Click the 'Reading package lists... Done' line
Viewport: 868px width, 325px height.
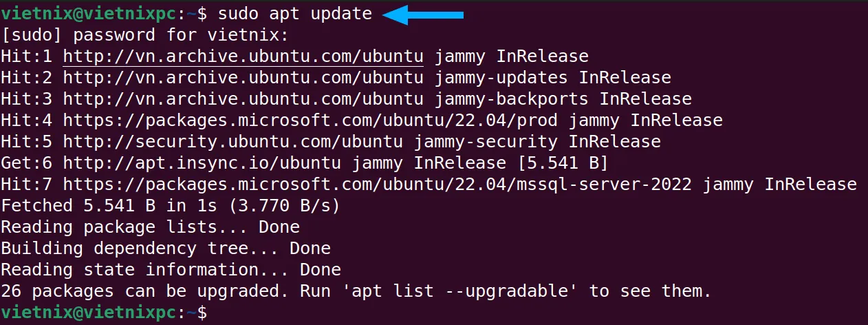(151, 227)
